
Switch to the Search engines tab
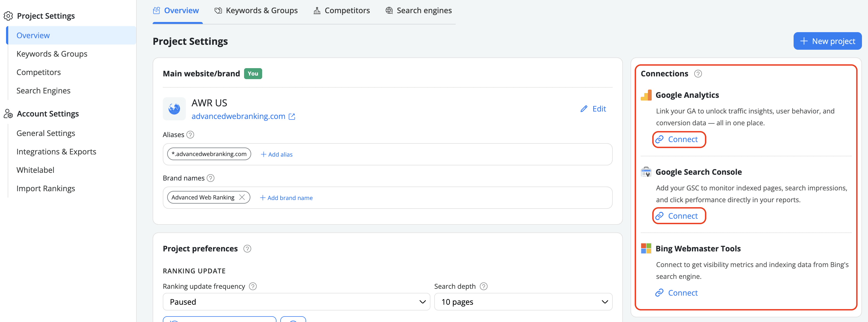[x=419, y=11]
